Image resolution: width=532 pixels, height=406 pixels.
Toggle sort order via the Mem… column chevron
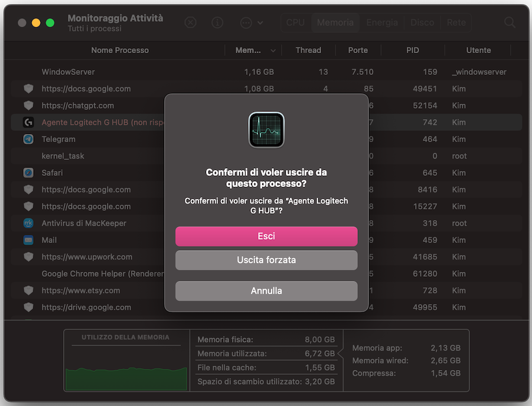tap(272, 50)
